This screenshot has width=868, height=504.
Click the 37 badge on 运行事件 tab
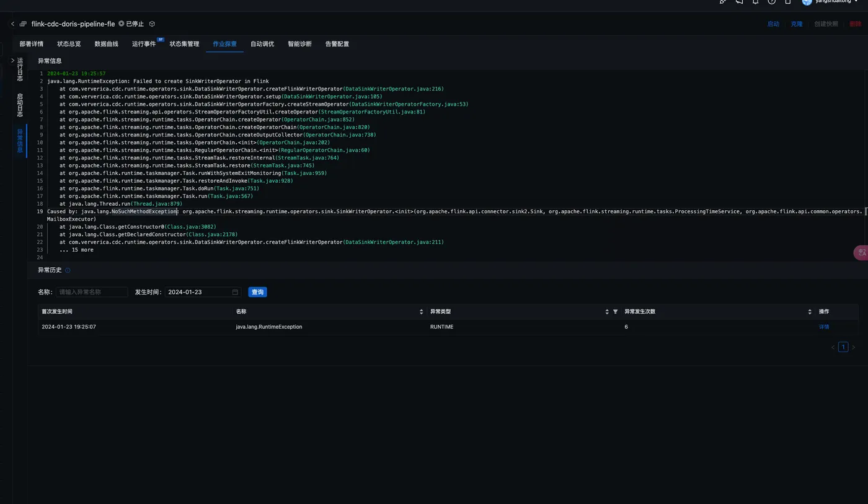pyautogui.click(x=161, y=39)
